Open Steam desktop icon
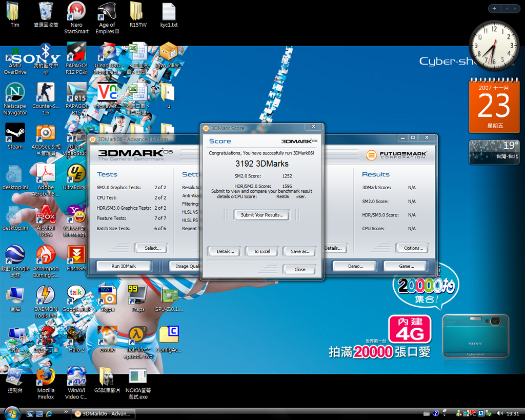Viewport: 525px width, 420px height. coord(15,136)
